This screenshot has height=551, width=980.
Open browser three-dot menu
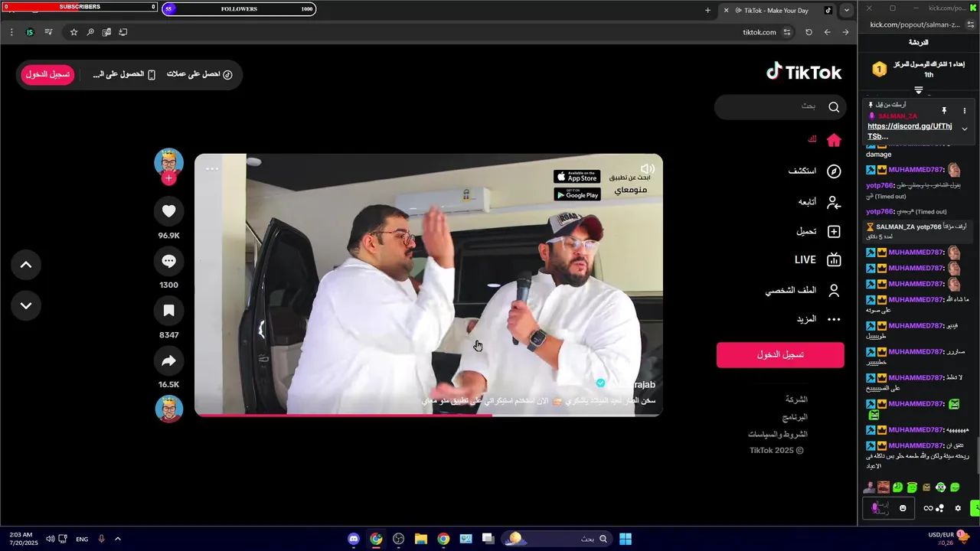pos(11,32)
